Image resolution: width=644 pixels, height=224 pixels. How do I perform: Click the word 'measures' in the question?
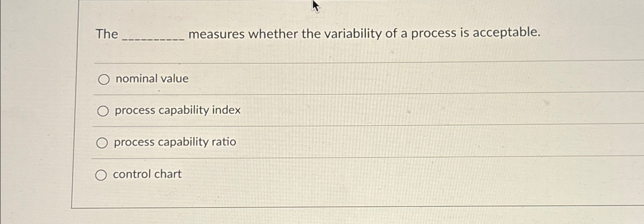point(216,34)
